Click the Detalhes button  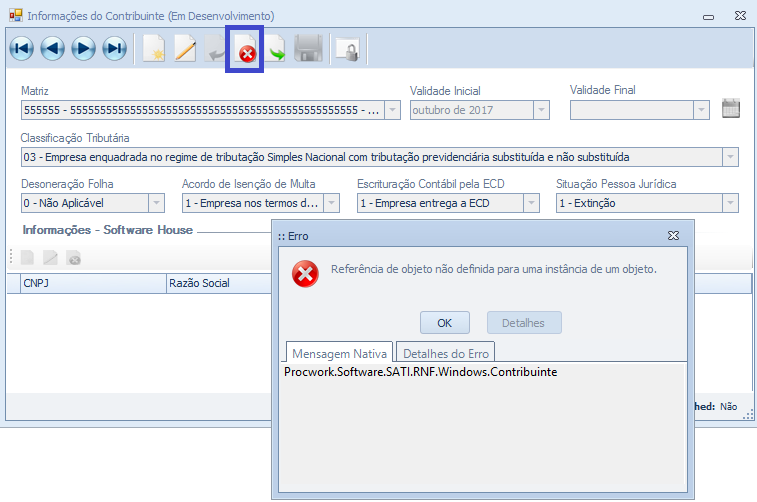click(x=524, y=322)
